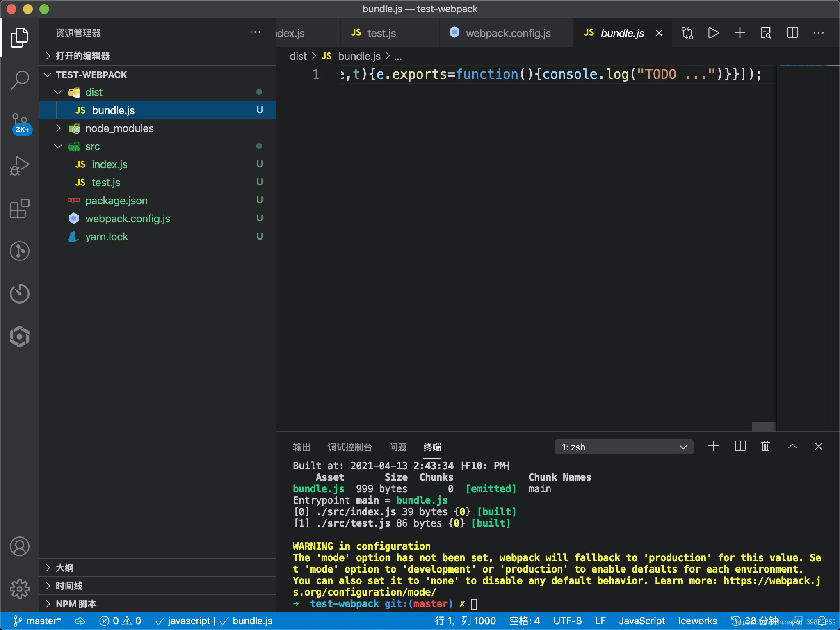Click the errors and warnings status indicator
840x630 pixels.
[121, 621]
